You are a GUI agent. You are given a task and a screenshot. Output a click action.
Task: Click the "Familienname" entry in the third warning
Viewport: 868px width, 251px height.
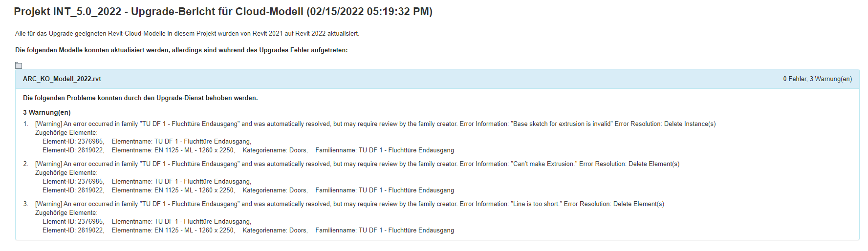click(x=385, y=230)
